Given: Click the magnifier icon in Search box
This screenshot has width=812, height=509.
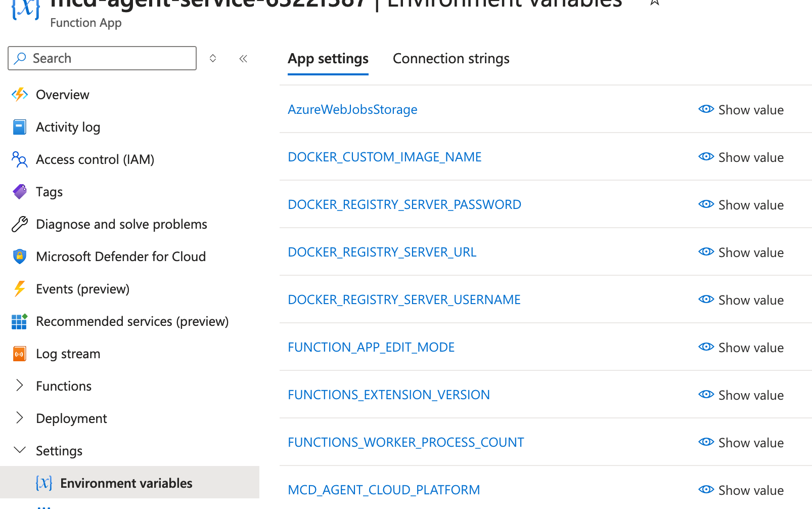Looking at the screenshot, I should (20, 58).
